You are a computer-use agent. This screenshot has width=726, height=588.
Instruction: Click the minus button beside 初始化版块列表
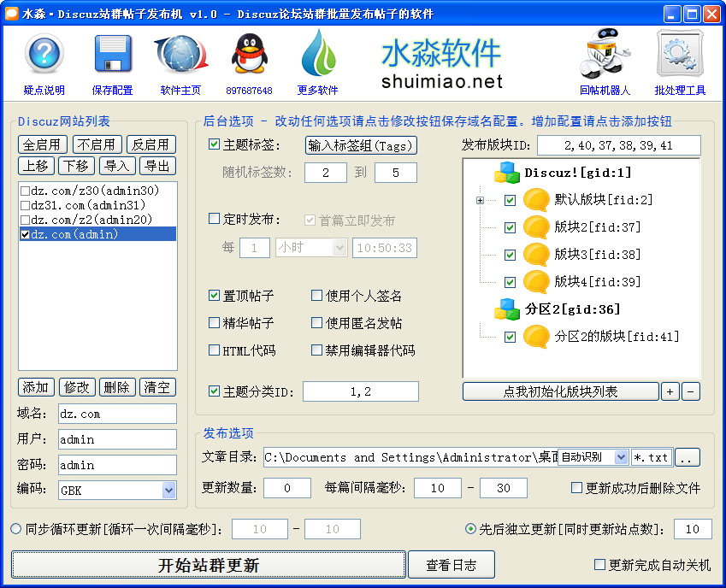coord(691,391)
